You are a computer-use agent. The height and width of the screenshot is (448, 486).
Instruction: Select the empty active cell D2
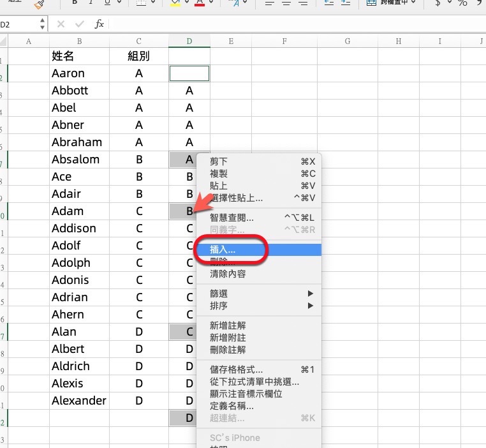[x=189, y=73]
